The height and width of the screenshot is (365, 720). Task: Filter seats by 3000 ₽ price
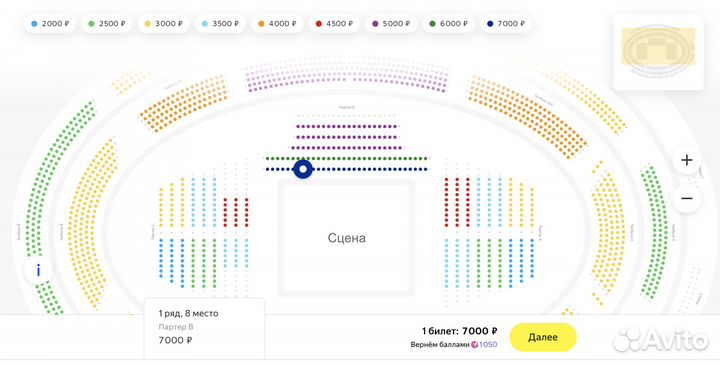coord(163,23)
